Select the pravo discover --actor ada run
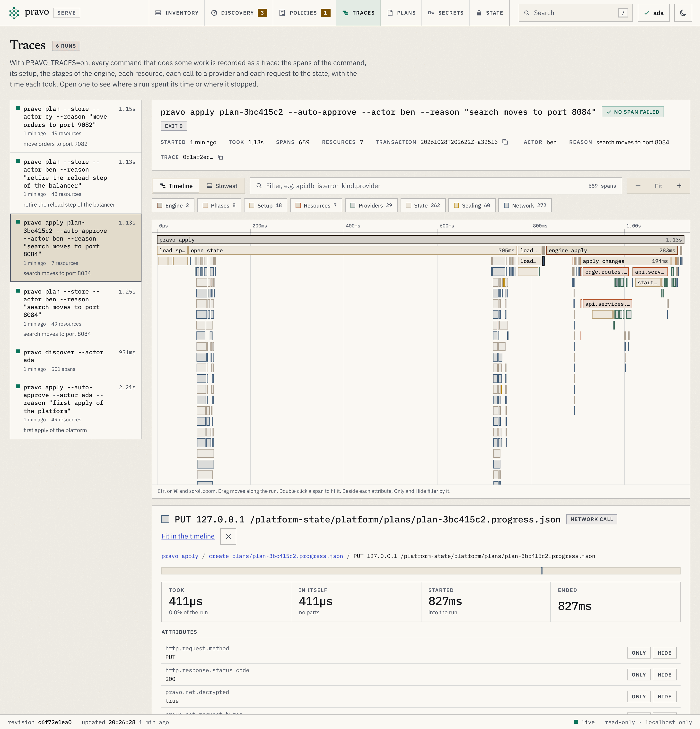 pos(76,360)
